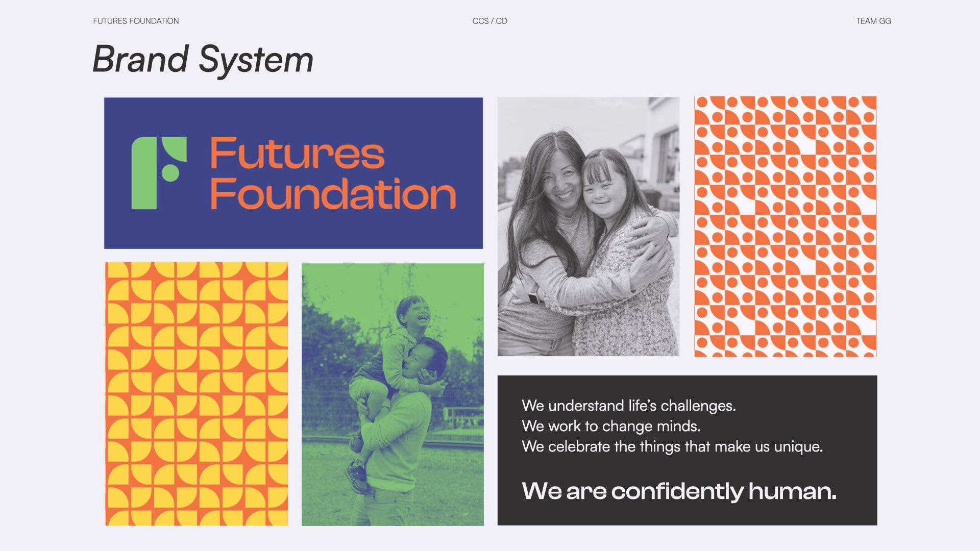This screenshot has width=980, height=551.
Task: Click the Brand System heading
Action: click(203, 59)
